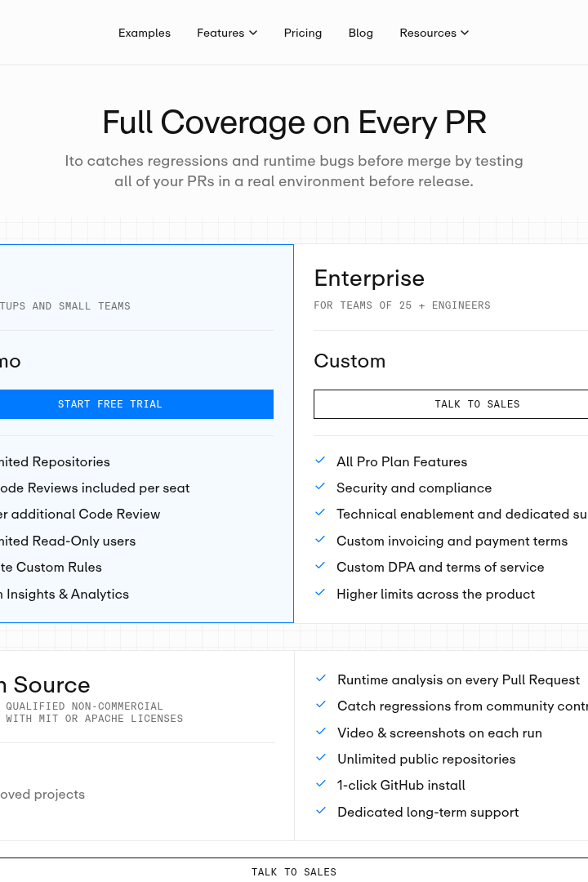Click checkmark beside 1-click GitHub install

pos(321,783)
